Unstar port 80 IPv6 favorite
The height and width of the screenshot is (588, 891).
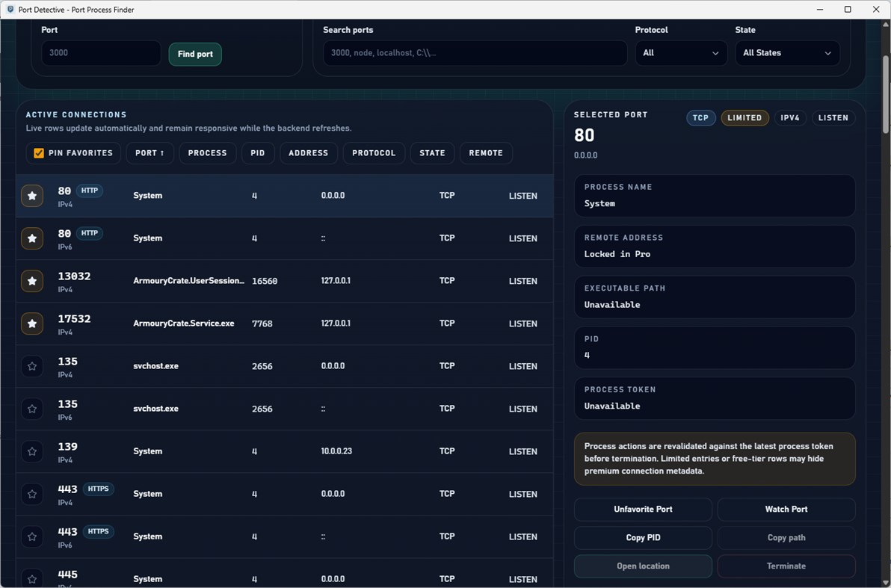tap(32, 238)
